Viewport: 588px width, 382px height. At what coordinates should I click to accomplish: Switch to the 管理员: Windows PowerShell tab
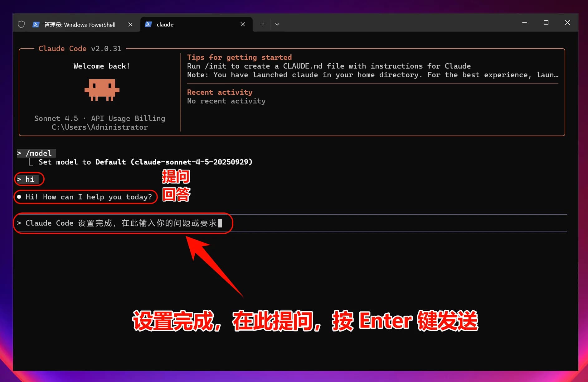tap(80, 25)
